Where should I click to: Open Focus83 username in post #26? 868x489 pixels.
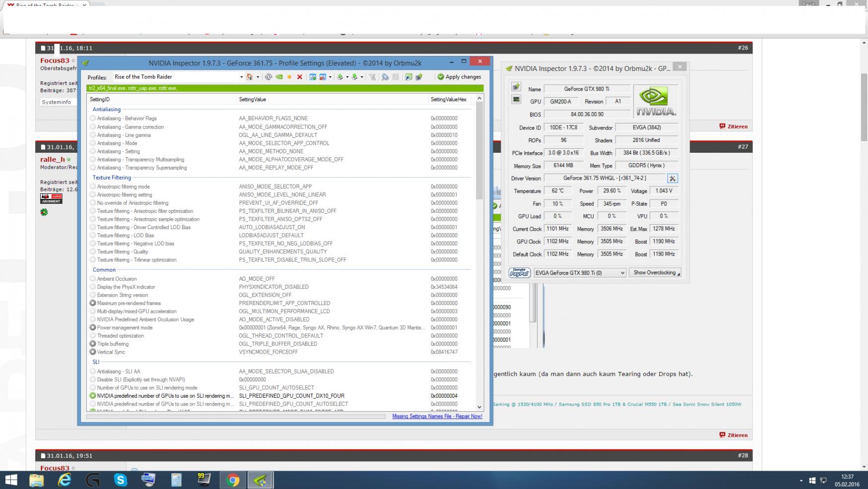[x=55, y=61]
